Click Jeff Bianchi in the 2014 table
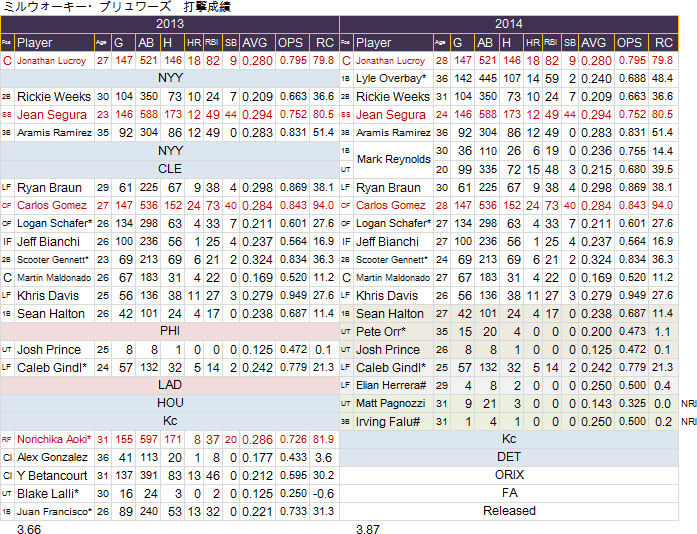Image resolution: width=697 pixels, height=534 pixels. [x=387, y=241]
